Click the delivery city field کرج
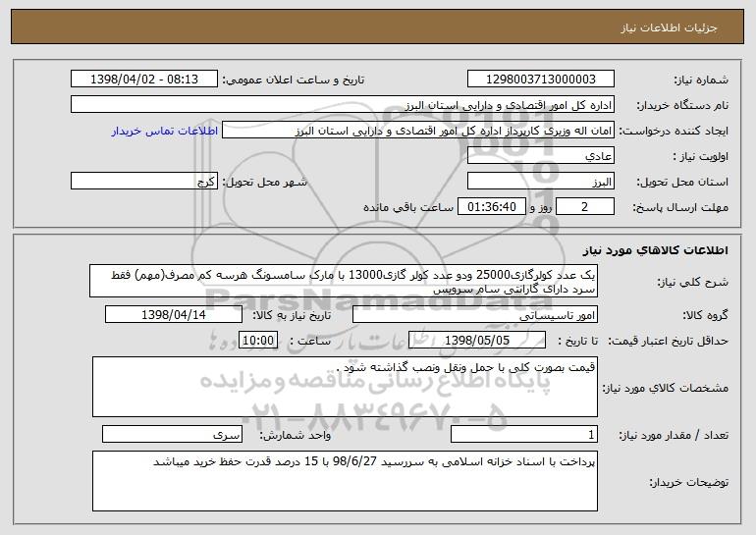Screen dimensions: 756x535 (144, 182)
